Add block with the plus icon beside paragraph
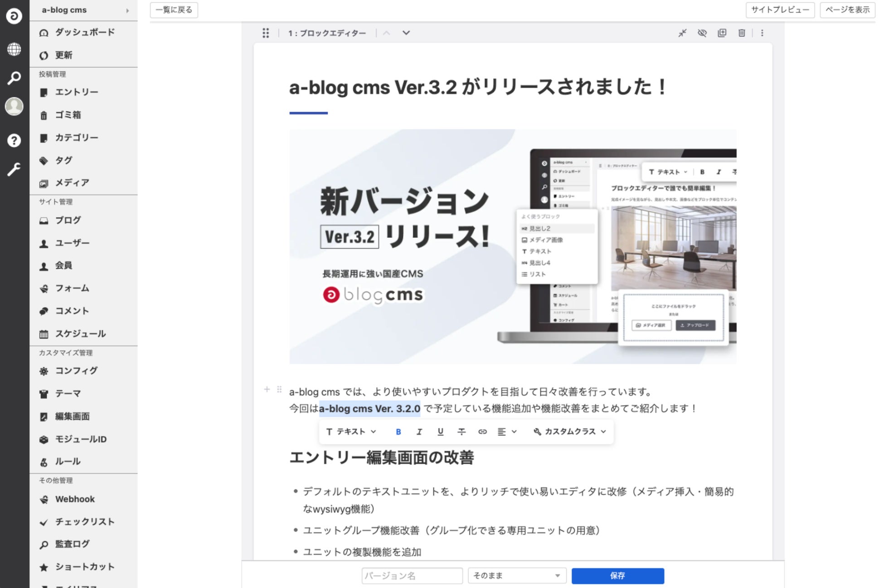884x588 pixels. [267, 389]
